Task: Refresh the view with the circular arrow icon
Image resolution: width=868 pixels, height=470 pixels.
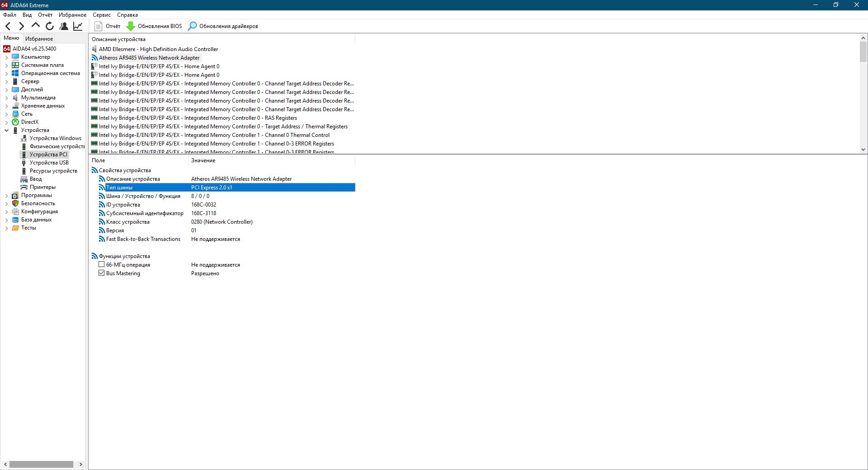Action: (50, 26)
